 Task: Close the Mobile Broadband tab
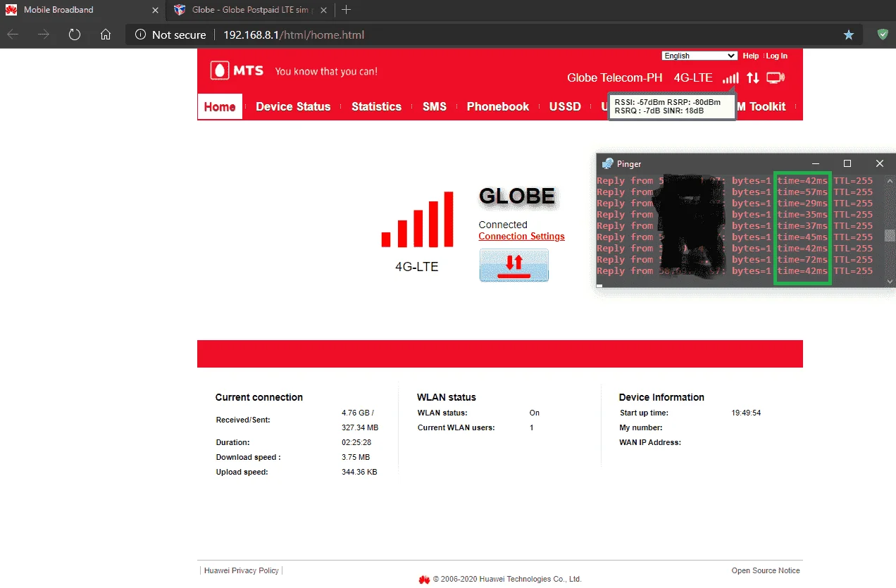156,10
